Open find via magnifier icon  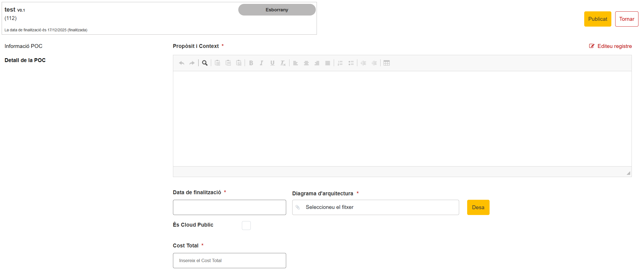tap(205, 63)
